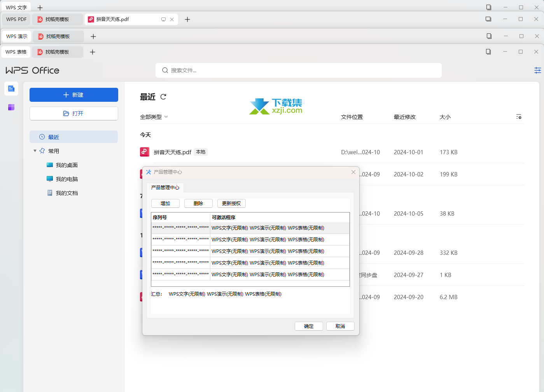Open 找稻壳模板 tab in WPS 表格 window
Image resolution: width=544 pixels, height=392 pixels.
click(58, 52)
